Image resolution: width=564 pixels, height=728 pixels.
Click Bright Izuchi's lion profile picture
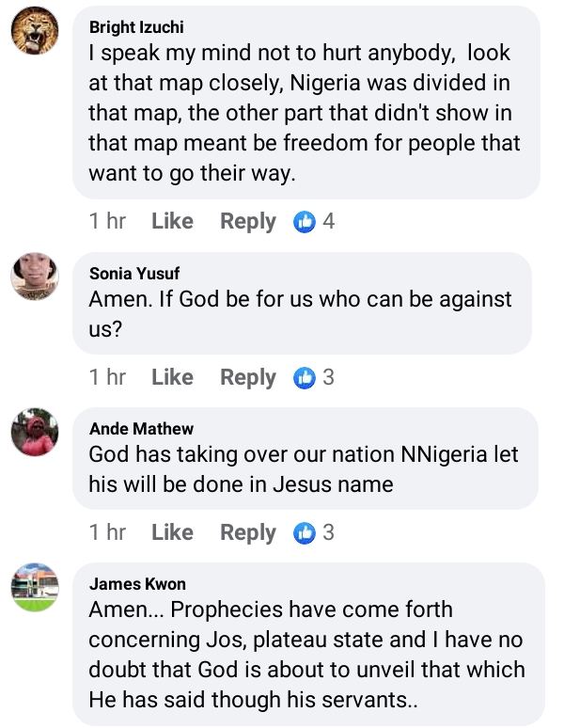click(x=37, y=33)
